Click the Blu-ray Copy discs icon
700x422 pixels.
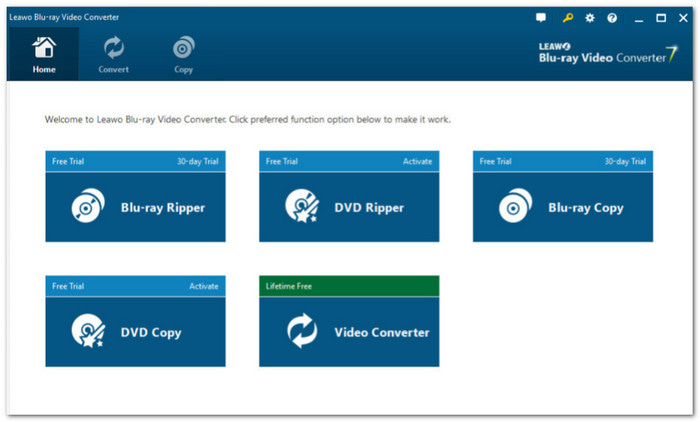point(516,205)
